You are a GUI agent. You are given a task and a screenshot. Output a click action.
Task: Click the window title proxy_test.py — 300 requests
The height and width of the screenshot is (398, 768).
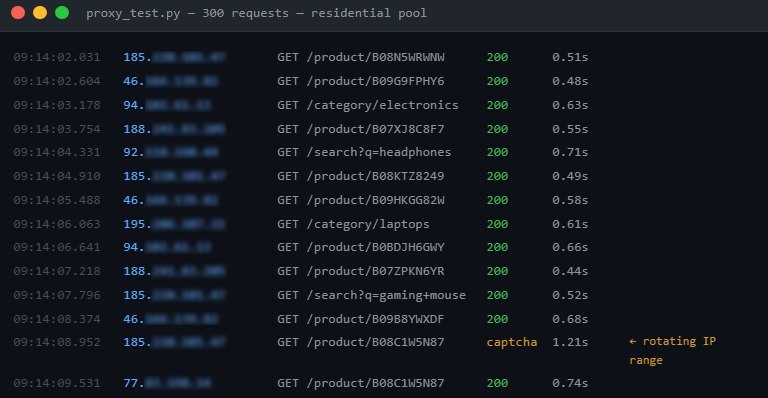point(188,13)
